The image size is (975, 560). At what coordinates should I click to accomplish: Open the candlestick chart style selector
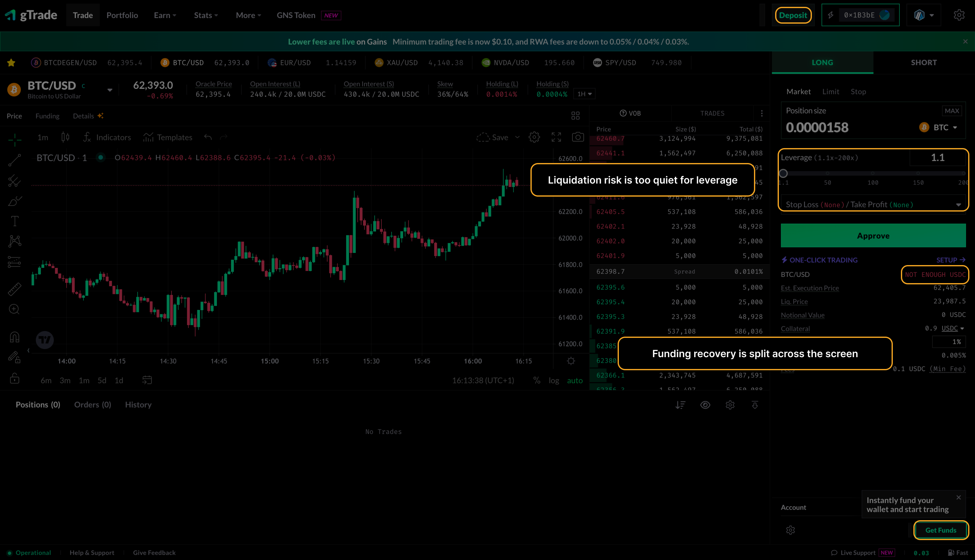pyautogui.click(x=65, y=137)
